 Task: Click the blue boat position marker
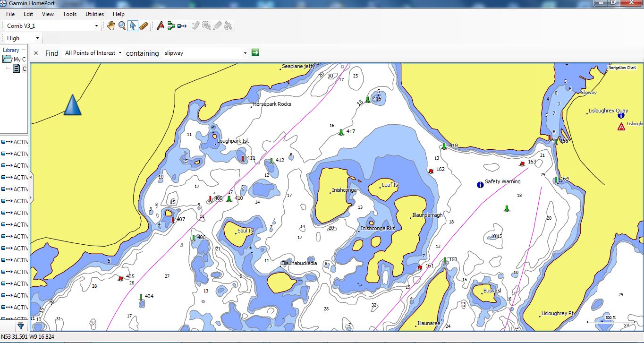pyautogui.click(x=72, y=105)
